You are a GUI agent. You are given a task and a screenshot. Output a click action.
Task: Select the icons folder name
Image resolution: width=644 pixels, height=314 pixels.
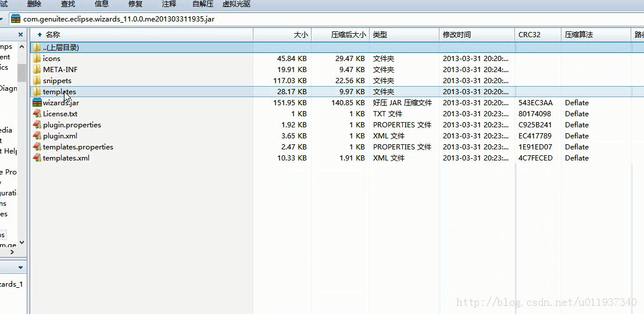click(51, 59)
